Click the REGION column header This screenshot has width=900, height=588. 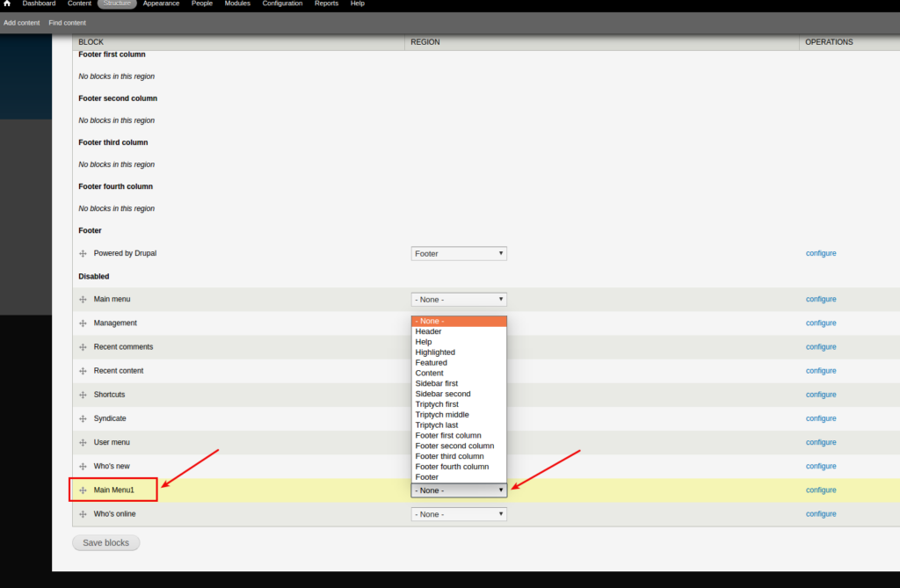point(425,42)
